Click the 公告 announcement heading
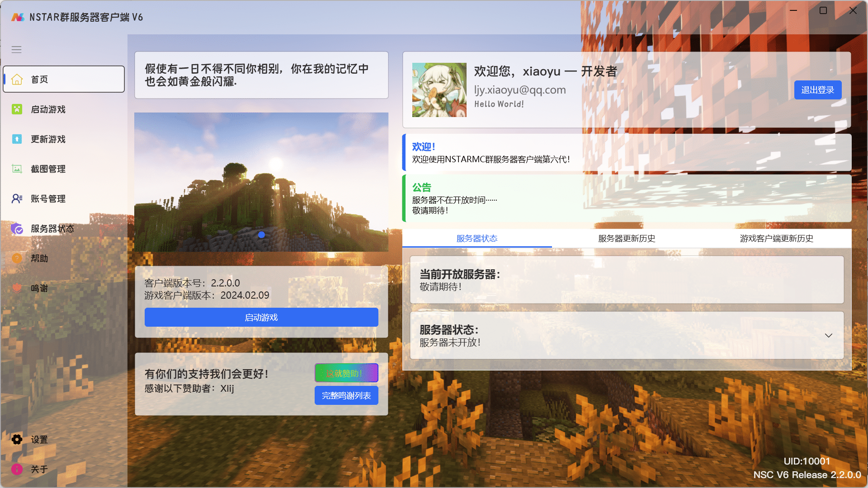868x488 pixels. (422, 188)
